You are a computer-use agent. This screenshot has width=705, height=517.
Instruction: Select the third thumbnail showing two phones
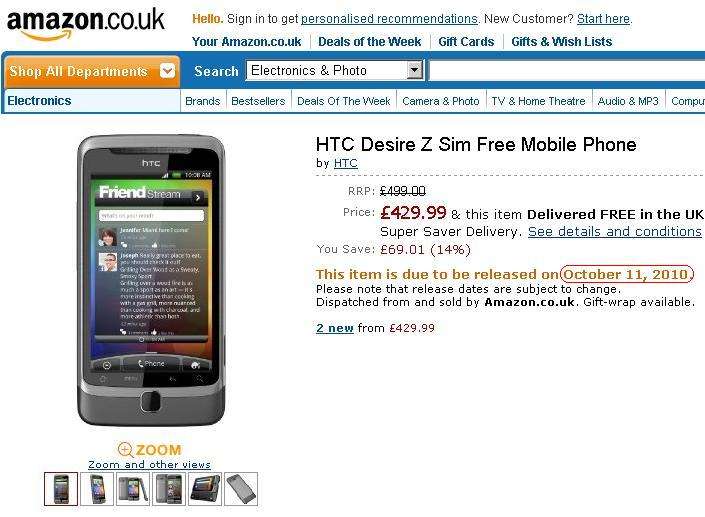click(133, 489)
